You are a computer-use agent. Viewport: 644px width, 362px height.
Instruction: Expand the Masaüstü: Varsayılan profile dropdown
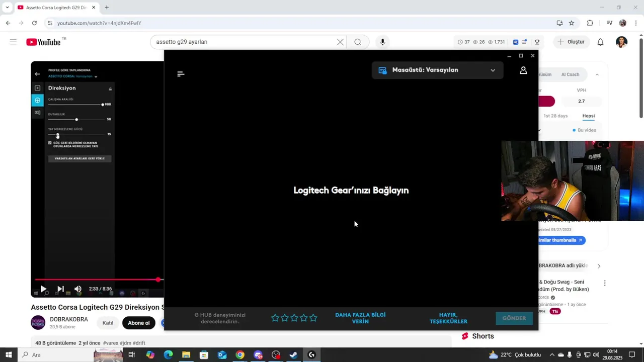pyautogui.click(x=437, y=70)
